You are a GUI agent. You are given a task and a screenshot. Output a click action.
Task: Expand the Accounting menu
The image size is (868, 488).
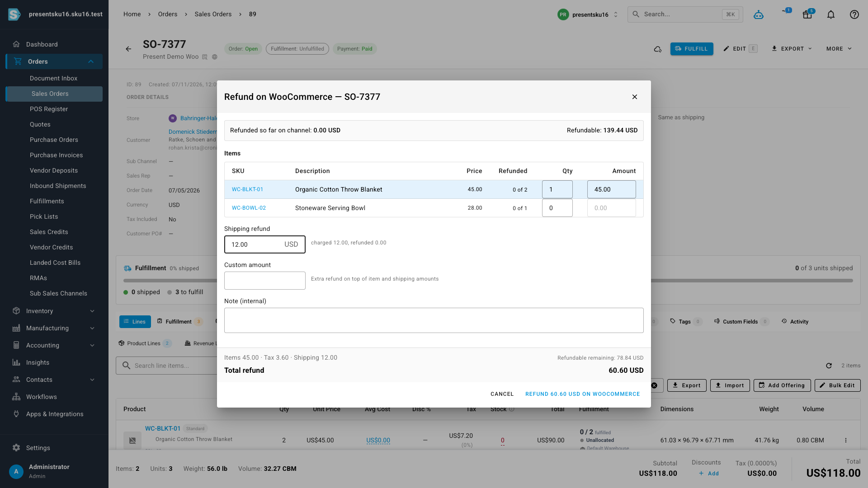[x=92, y=345]
